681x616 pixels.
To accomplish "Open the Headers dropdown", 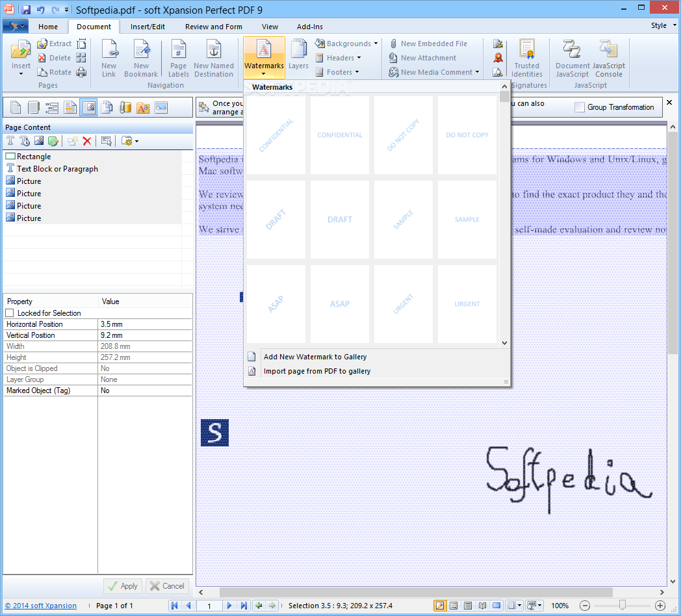I will click(359, 58).
